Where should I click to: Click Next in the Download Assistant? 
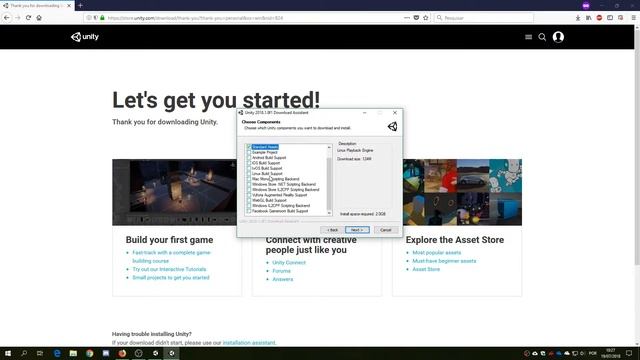(x=357, y=230)
